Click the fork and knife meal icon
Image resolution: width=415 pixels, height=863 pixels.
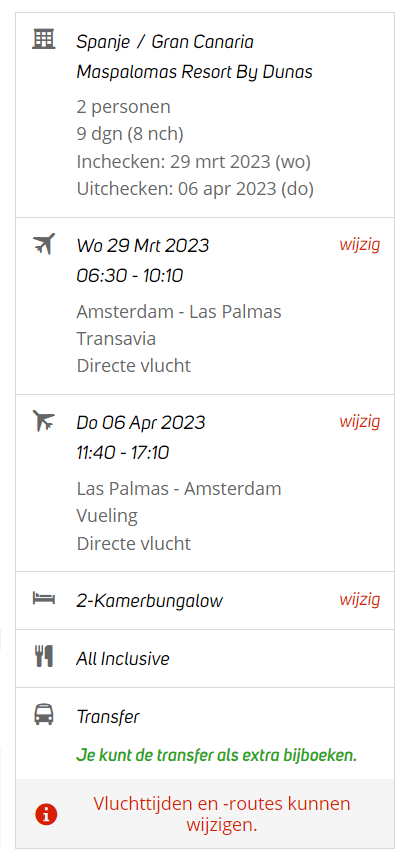pos(43,657)
